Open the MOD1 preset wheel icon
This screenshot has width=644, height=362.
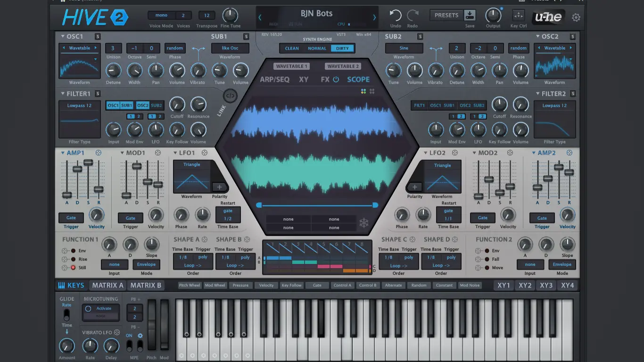tap(158, 153)
